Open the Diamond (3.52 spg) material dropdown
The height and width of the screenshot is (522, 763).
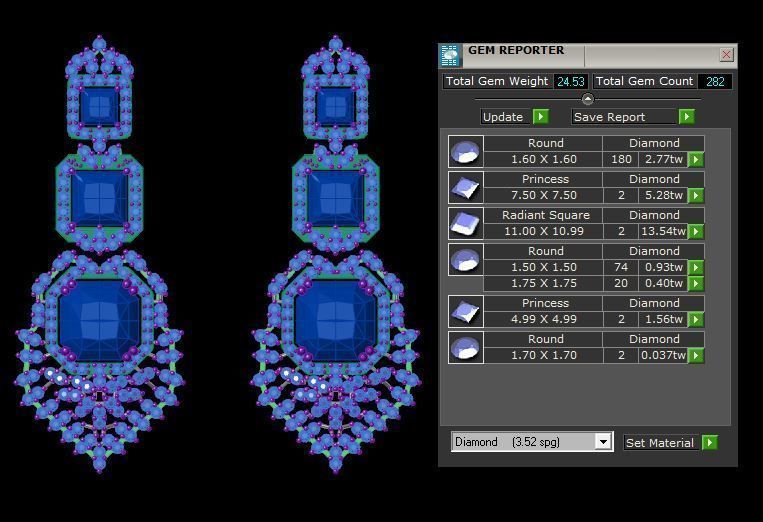[603, 442]
